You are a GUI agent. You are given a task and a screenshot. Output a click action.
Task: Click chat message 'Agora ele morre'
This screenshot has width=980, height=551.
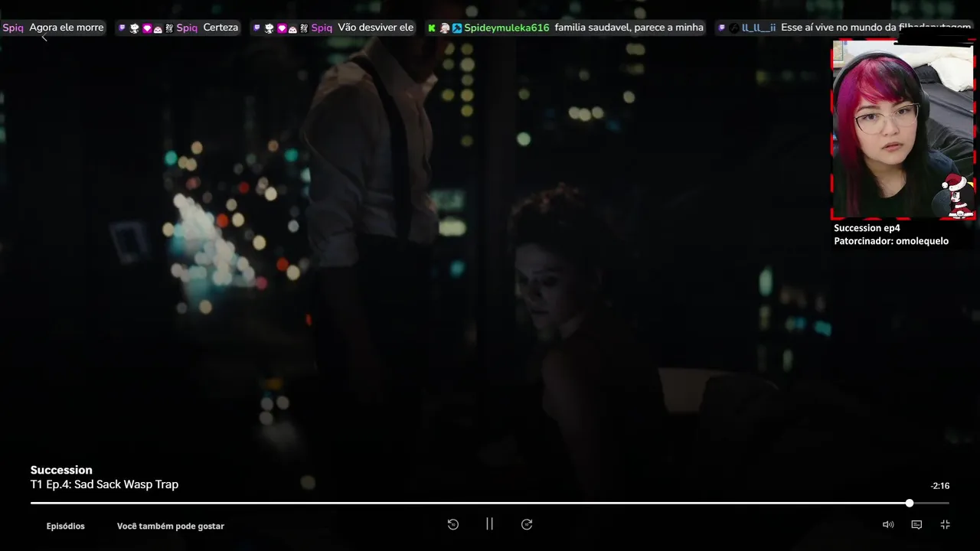[66, 28]
